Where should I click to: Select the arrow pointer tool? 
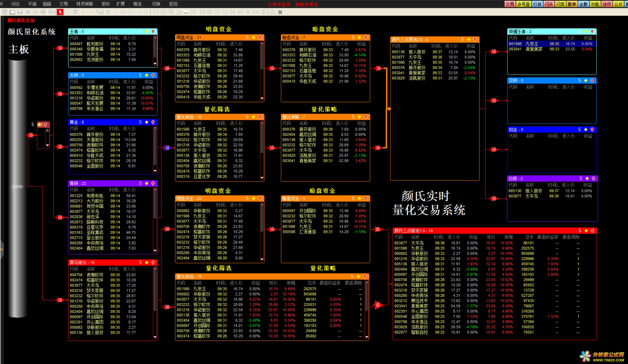click(60, 12)
